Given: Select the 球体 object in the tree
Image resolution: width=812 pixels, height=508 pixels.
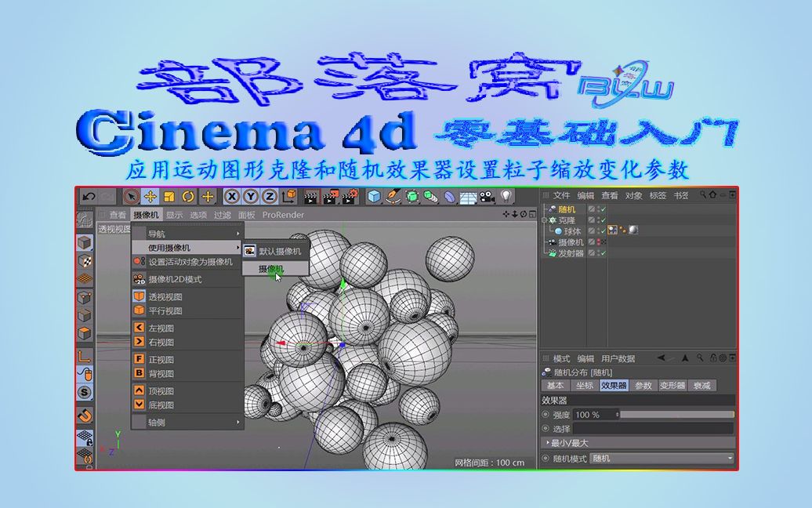Looking at the screenshot, I should (572, 231).
